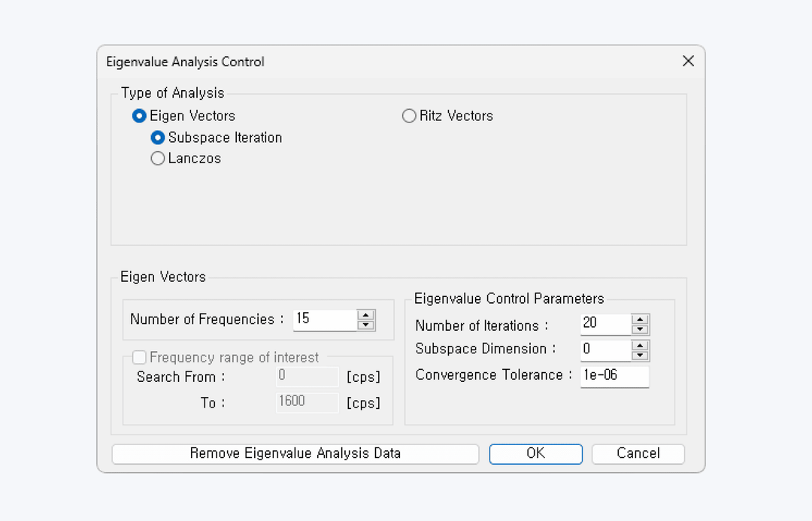Click the Convergence Tolerance field
This screenshot has height=521, width=812.
[615, 377]
